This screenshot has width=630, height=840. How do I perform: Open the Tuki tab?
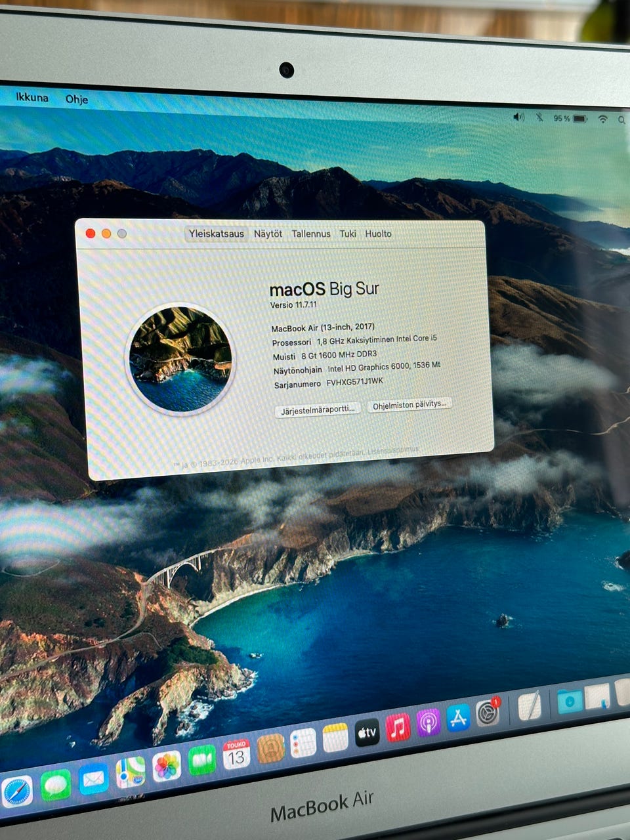(348, 234)
